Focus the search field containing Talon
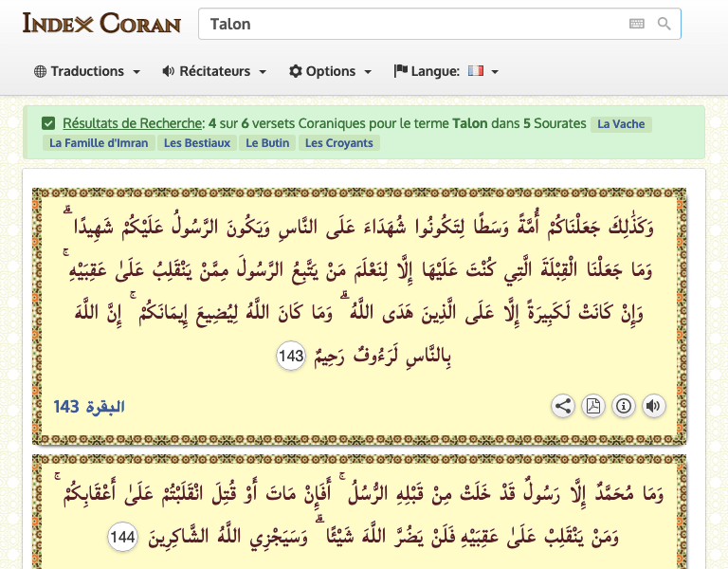The height and width of the screenshot is (569, 728). coord(408,24)
